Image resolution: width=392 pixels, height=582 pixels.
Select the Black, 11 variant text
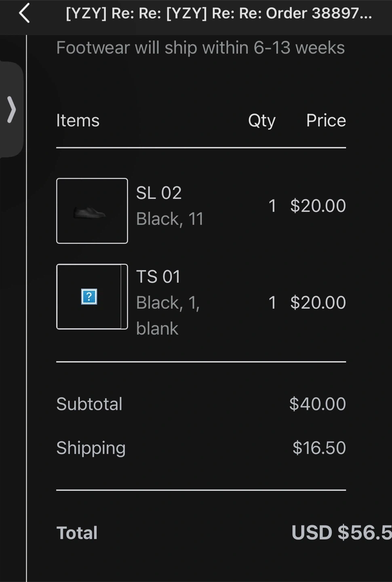pyautogui.click(x=170, y=219)
